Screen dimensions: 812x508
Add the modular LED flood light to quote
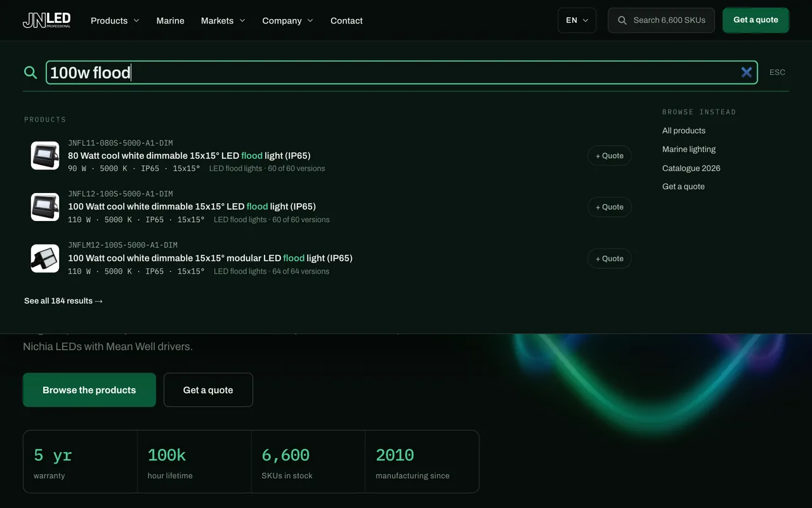pyautogui.click(x=610, y=258)
